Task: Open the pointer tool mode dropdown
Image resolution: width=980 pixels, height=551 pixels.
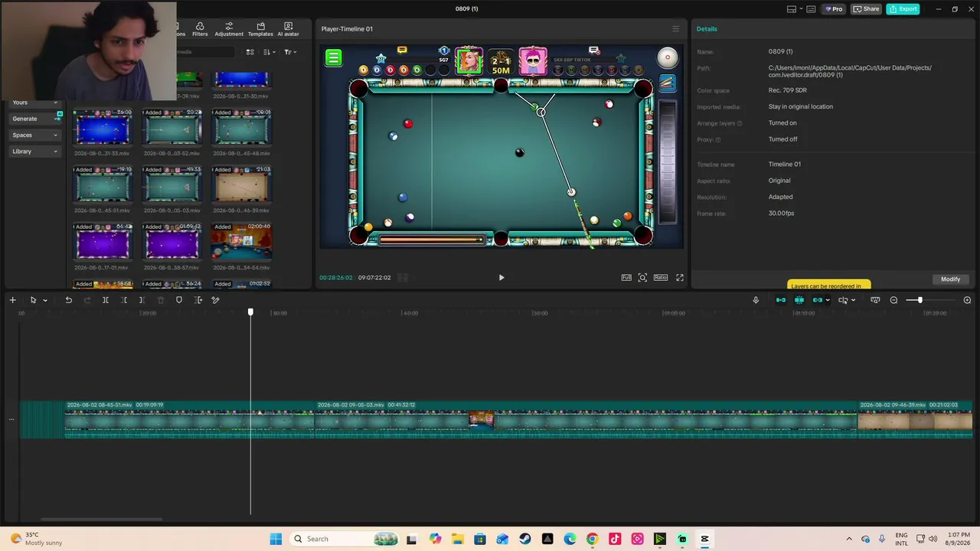Action: coord(45,300)
